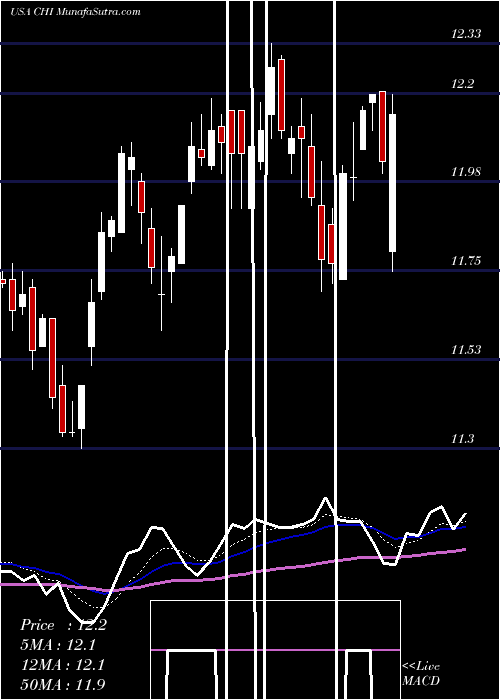Click the '5MA : 12.1' readout

tap(58, 645)
